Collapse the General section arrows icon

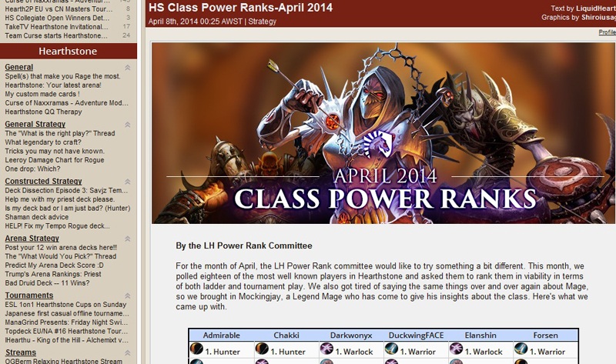(x=127, y=68)
